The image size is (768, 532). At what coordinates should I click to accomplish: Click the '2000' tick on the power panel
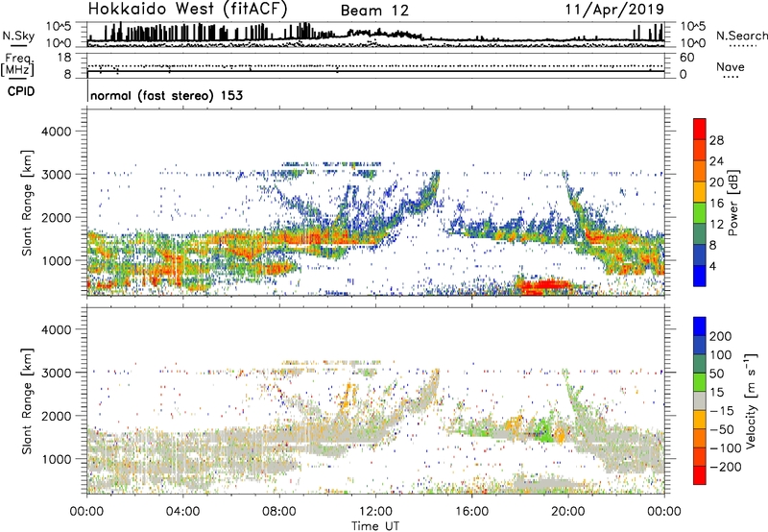[57, 217]
